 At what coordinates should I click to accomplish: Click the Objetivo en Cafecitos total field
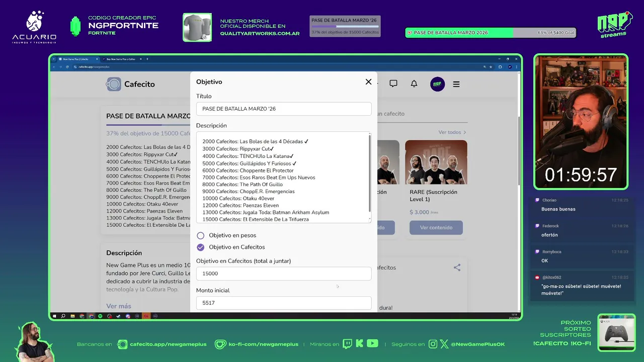284,274
